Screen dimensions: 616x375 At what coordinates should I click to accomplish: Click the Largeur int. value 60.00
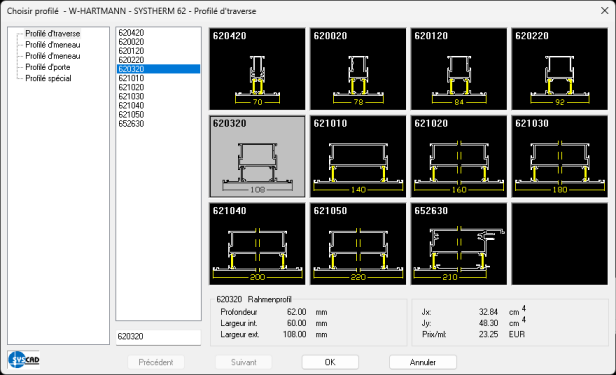click(x=296, y=323)
